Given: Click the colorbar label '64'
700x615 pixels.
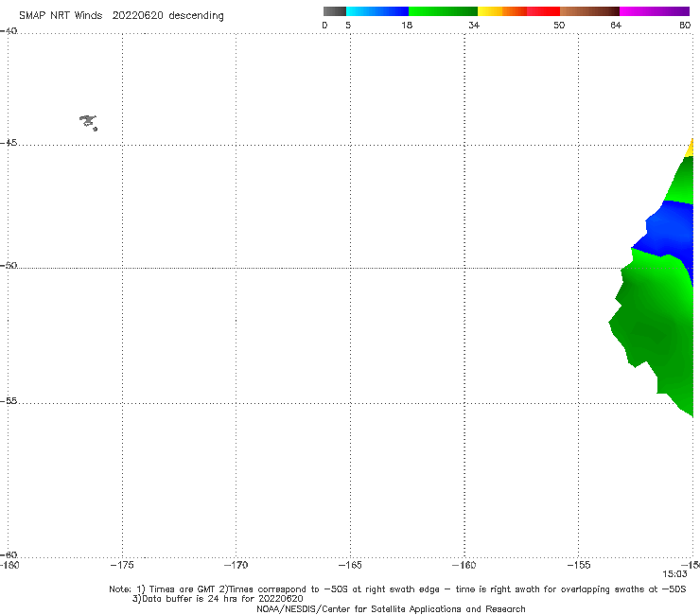Looking at the screenshot, I should pyautogui.click(x=616, y=25).
